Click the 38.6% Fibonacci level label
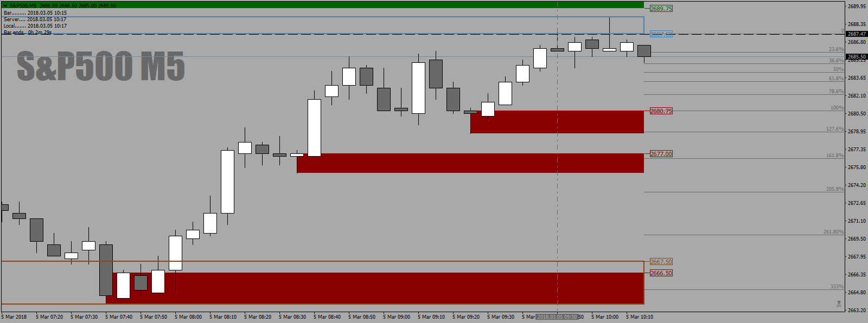 [836, 61]
